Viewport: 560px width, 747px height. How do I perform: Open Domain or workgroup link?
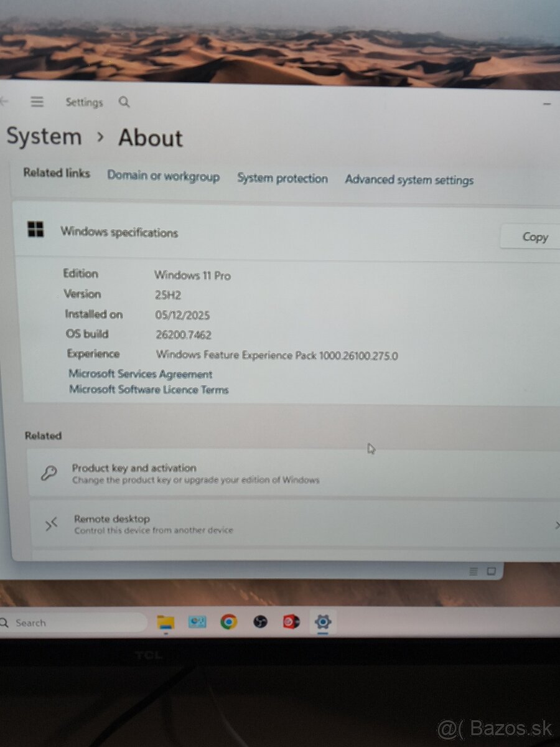[163, 176]
